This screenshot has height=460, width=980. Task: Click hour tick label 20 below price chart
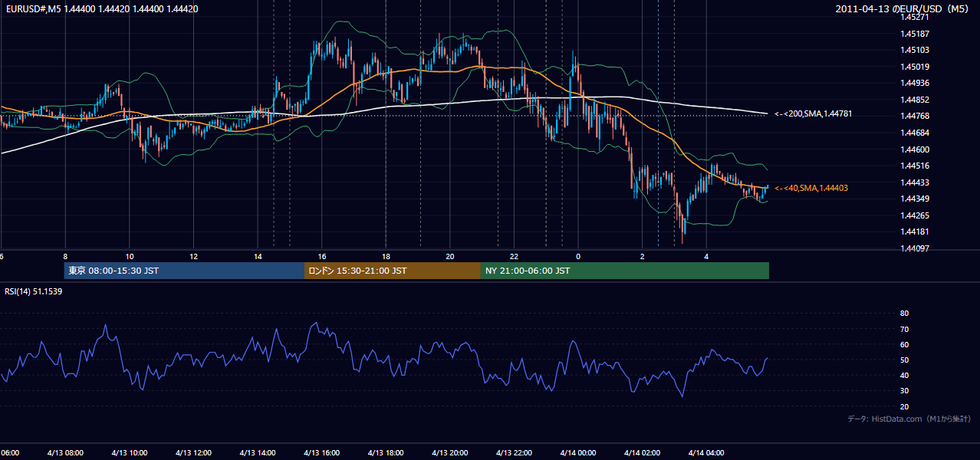(450, 256)
